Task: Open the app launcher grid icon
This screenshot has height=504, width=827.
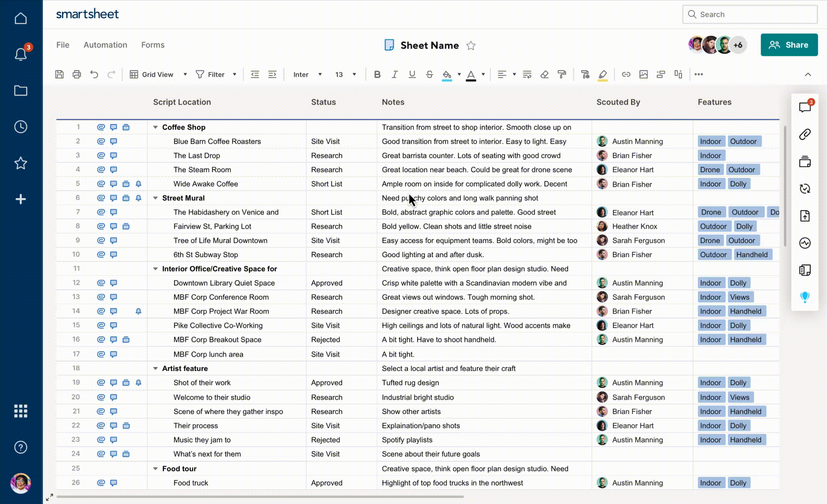Action: [21, 411]
